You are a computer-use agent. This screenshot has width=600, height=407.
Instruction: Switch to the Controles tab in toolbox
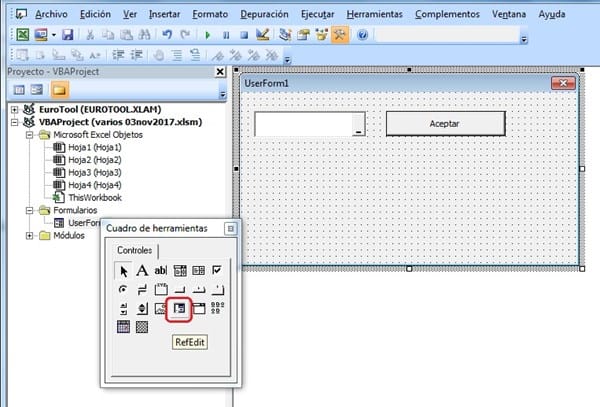134,250
